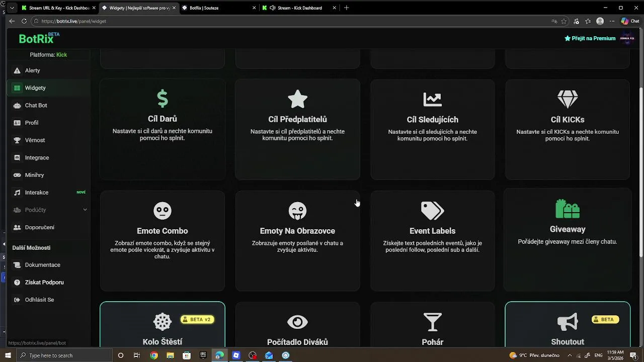The height and width of the screenshot is (362, 644).
Task: Open a new browser tab
Action: pyautogui.click(x=346, y=8)
